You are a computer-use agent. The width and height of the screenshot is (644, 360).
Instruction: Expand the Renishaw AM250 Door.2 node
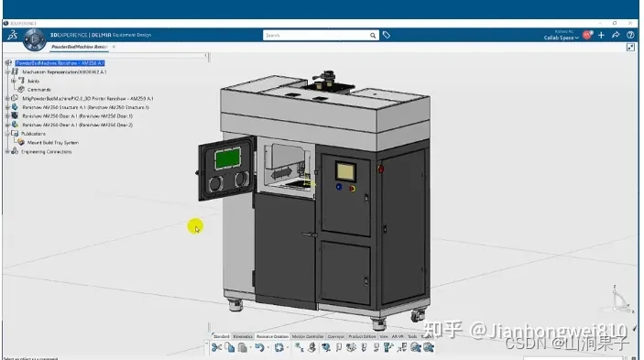point(7,125)
